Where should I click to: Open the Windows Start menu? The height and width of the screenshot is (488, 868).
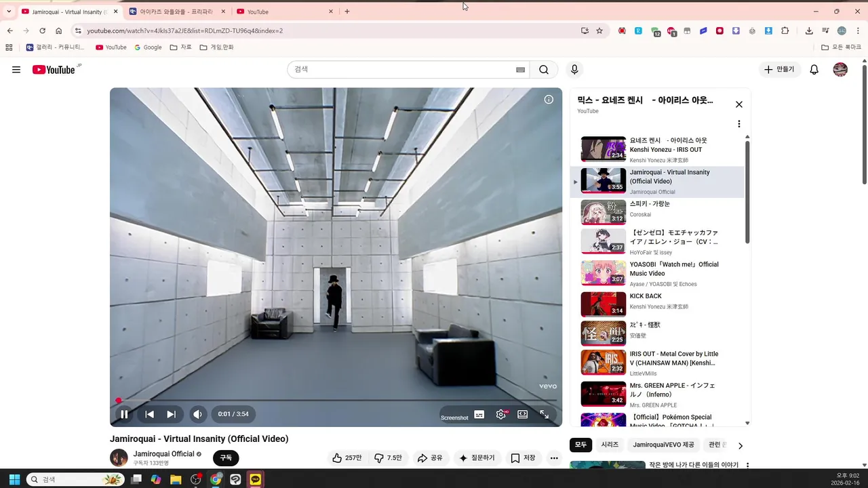coord(14,479)
